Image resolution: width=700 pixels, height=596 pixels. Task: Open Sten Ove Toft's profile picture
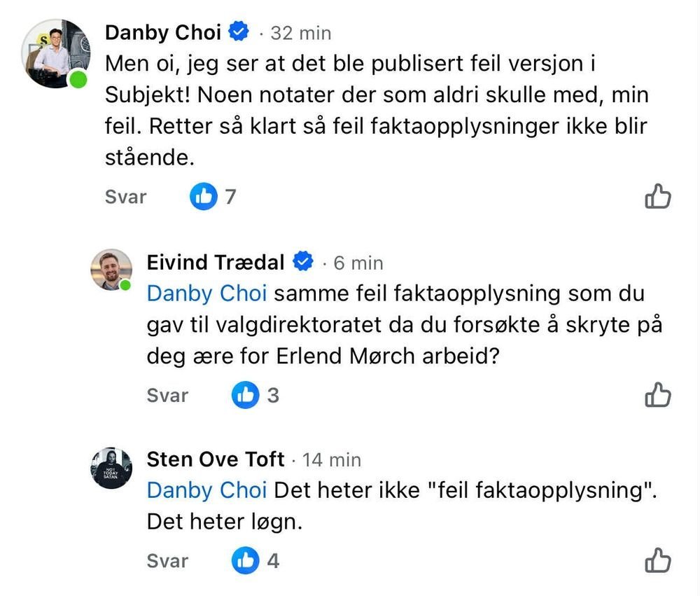(111, 468)
